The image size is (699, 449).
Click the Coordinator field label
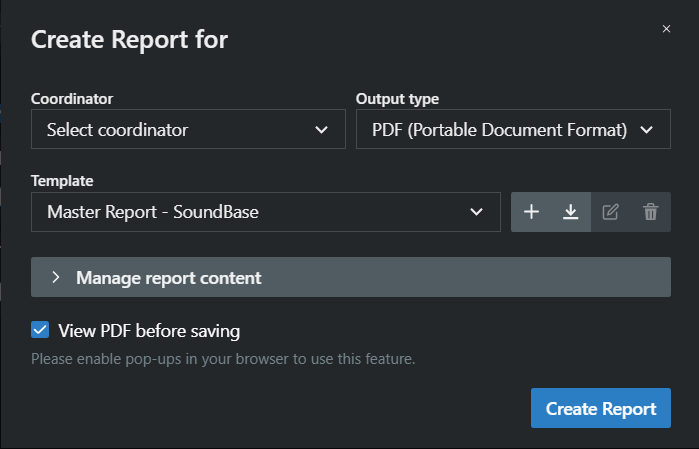point(72,99)
